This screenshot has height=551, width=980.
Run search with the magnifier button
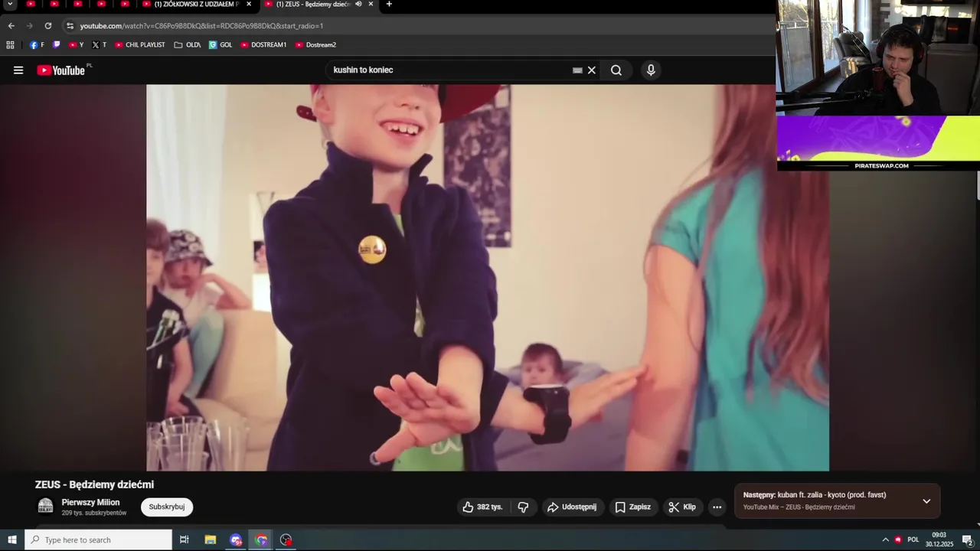(616, 70)
